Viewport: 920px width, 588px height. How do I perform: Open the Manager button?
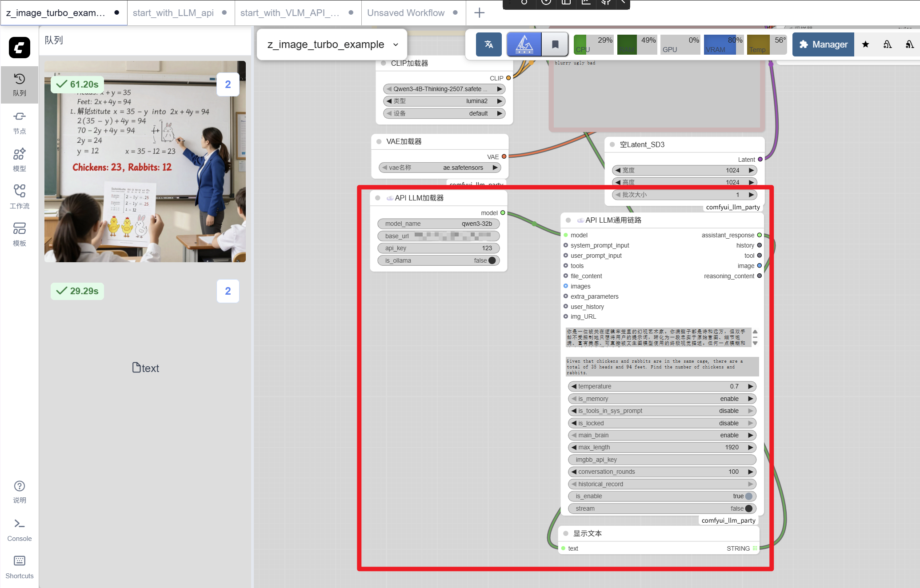pyautogui.click(x=823, y=44)
